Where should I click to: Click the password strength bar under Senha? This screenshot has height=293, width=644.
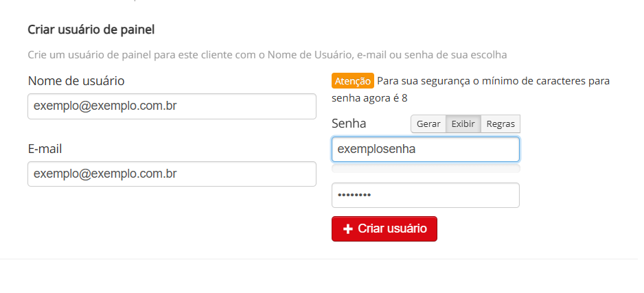click(x=425, y=168)
